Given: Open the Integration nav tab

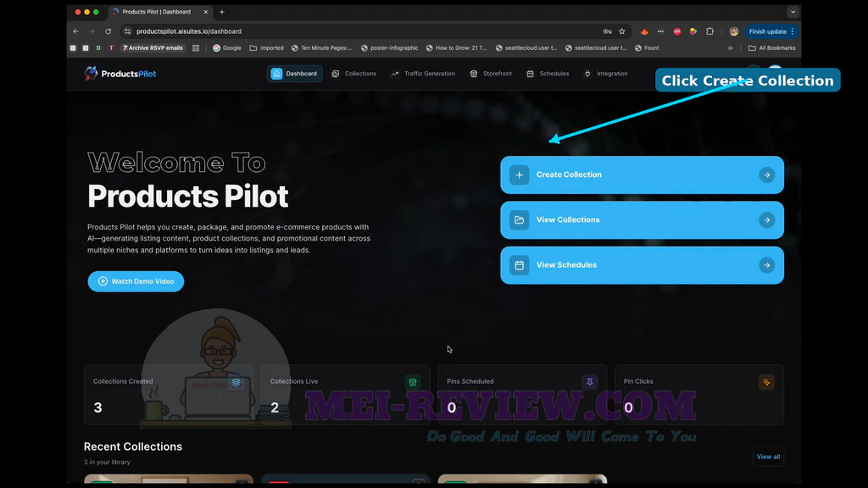Looking at the screenshot, I should coord(605,74).
